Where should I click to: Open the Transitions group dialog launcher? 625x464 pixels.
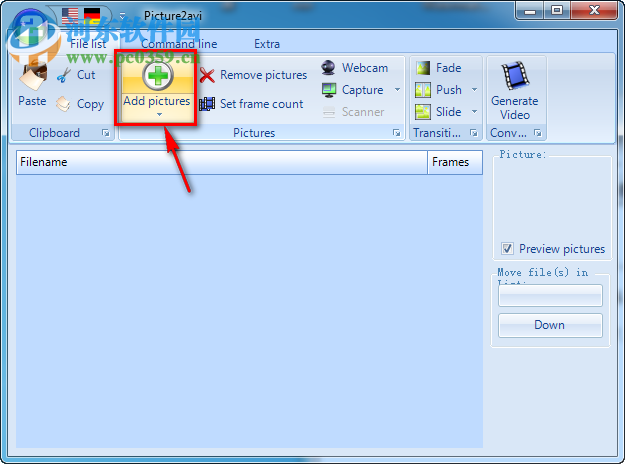click(474, 133)
